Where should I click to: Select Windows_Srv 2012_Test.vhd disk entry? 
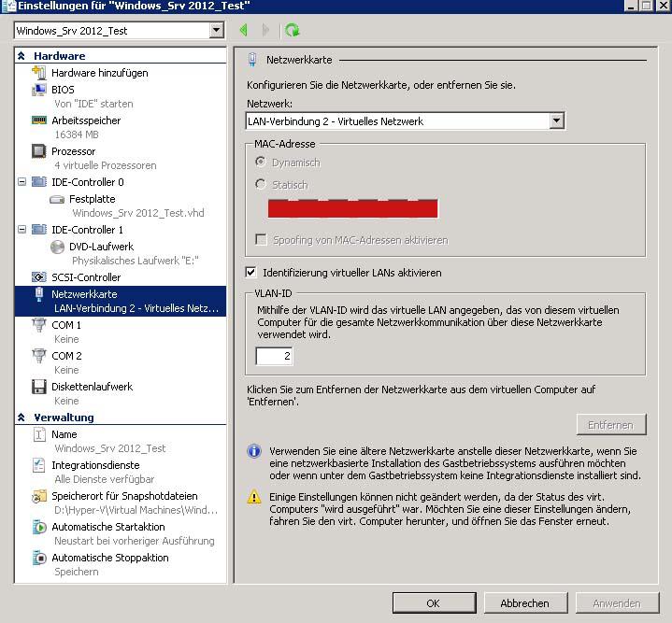pyautogui.click(x=138, y=213)
